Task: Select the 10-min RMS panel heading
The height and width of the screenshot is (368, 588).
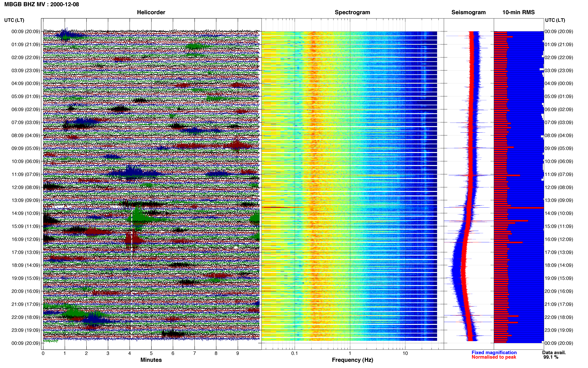Action: tap(518, 12)
